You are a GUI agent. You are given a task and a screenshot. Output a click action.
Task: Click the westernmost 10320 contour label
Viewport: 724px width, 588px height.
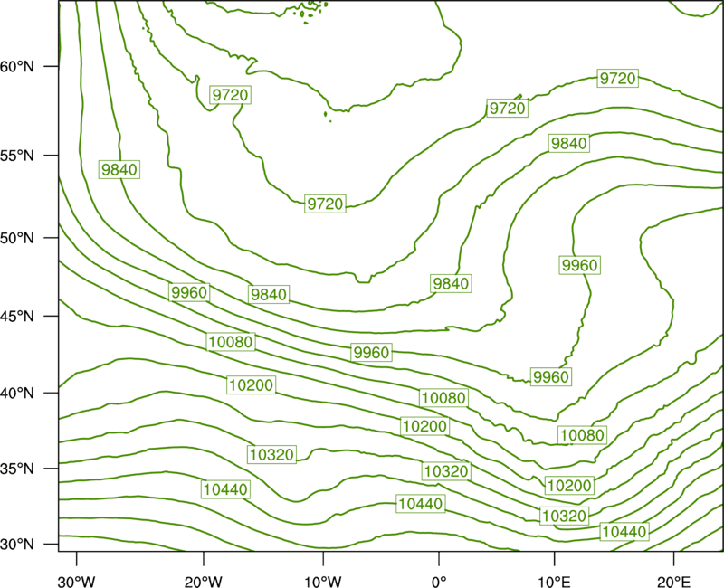(x=272, y=455)
